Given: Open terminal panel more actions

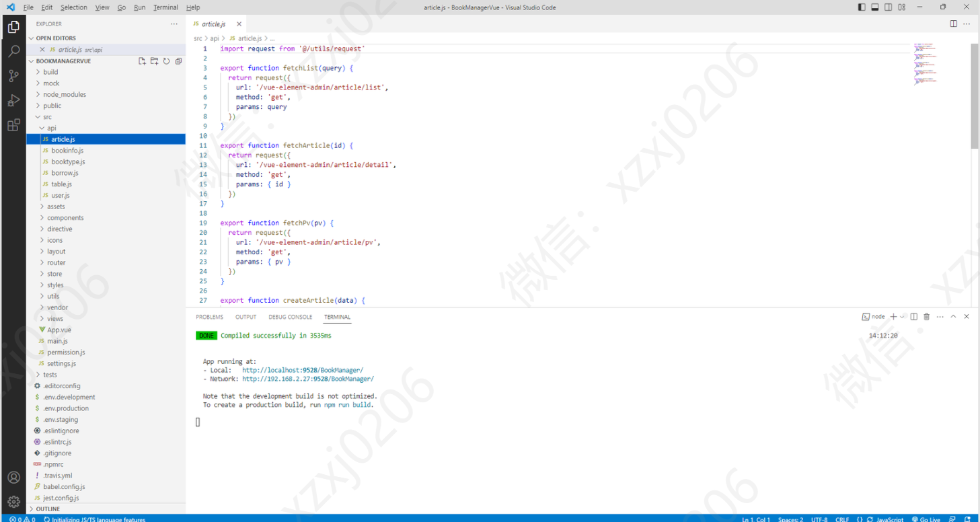Looking at the screenshot, I should pos(940,316).
